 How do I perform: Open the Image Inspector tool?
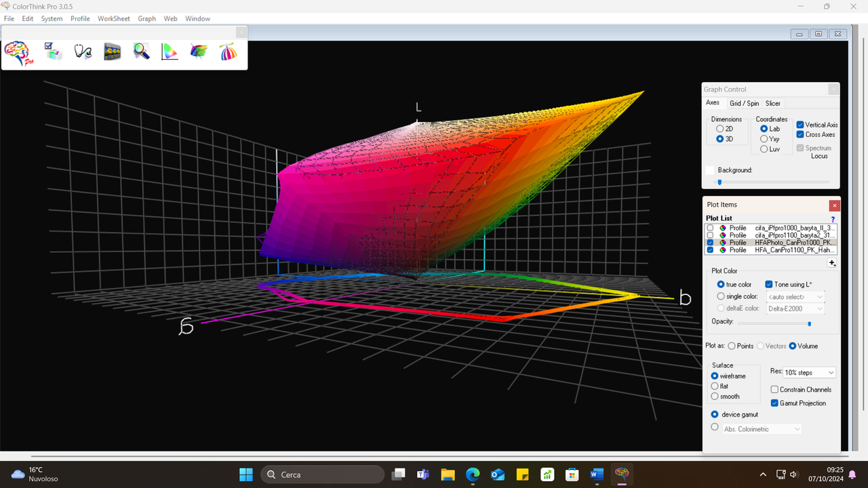[113, 52]
